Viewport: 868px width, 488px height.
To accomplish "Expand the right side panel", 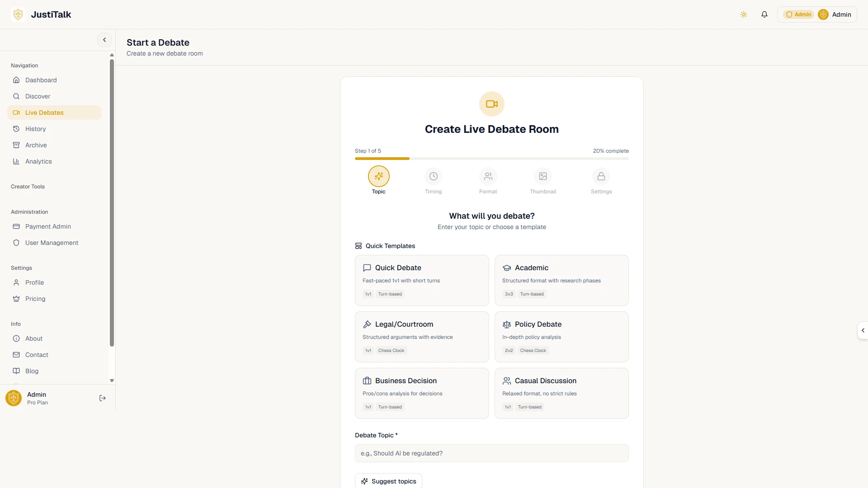I will [x=863, y=330].
